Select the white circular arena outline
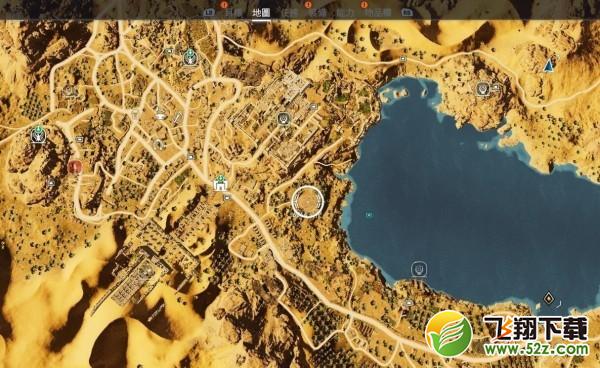600x368 pixels. (x=307, y=202)
